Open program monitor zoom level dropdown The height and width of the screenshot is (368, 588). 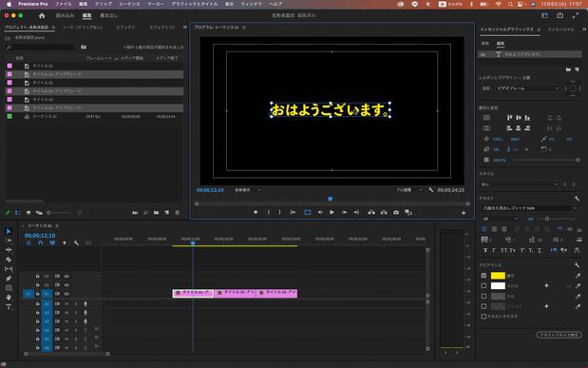point(247,190)
